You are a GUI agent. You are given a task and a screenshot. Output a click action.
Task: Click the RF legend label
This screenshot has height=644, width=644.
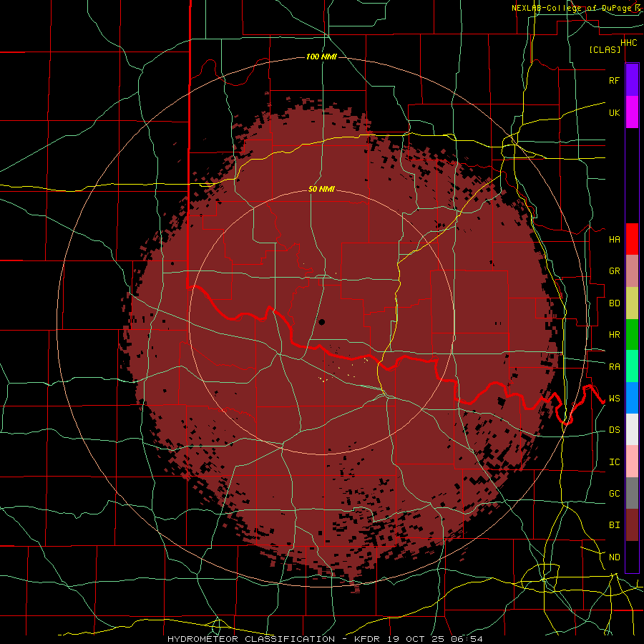click(x=614, y=80)
